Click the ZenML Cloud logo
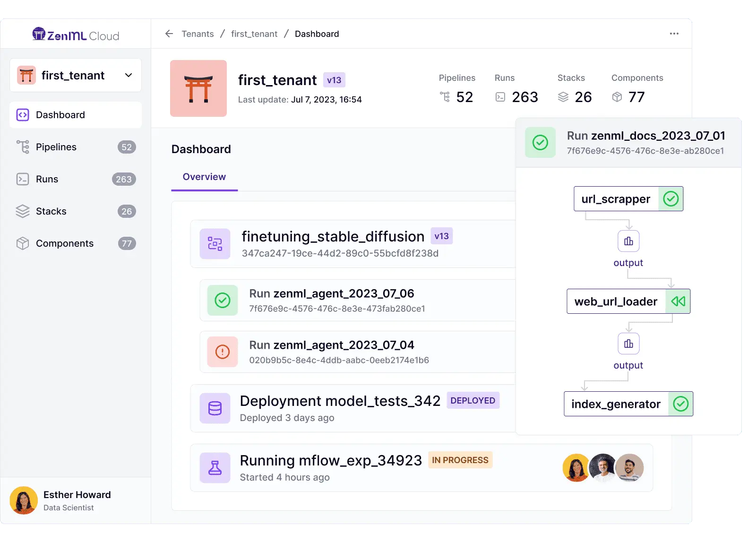This screenshot has height=542, width=756. (x=76, y=34)
